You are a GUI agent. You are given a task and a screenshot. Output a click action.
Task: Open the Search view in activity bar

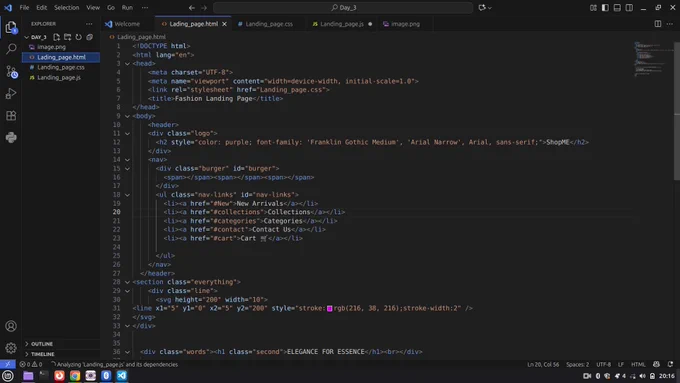coord(11,49)
